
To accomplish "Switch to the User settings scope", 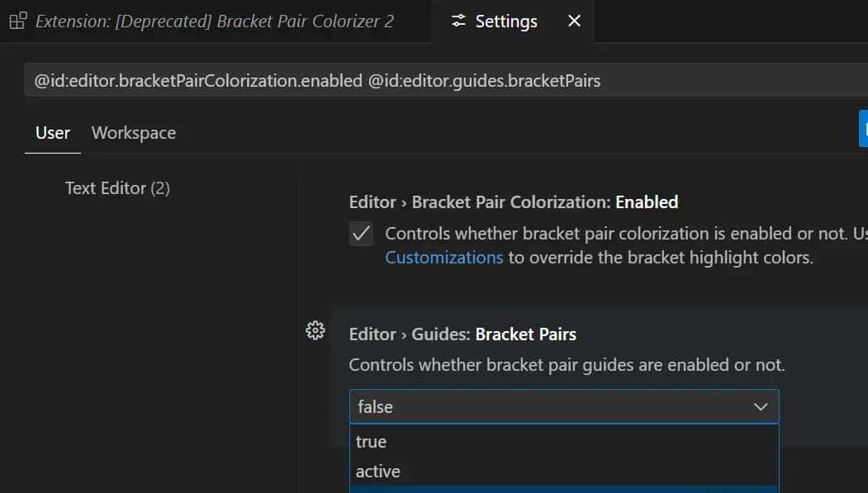I will 52,132.
